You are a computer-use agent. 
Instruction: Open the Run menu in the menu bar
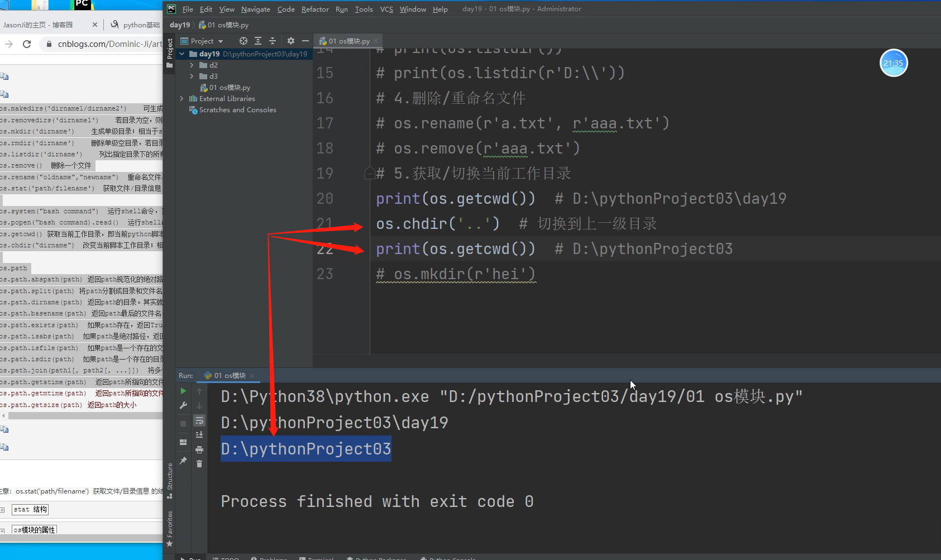tap(342, 9)
